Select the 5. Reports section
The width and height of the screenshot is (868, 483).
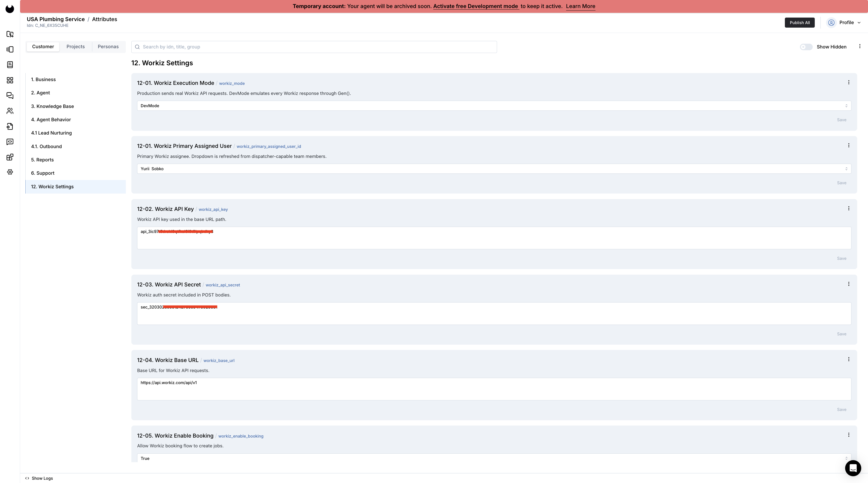76,160
